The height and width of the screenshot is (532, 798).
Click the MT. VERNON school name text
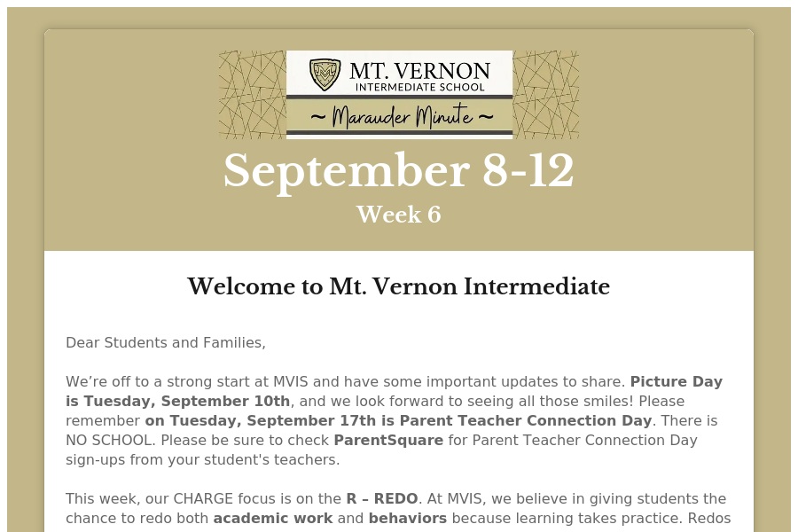pos(419,70)
